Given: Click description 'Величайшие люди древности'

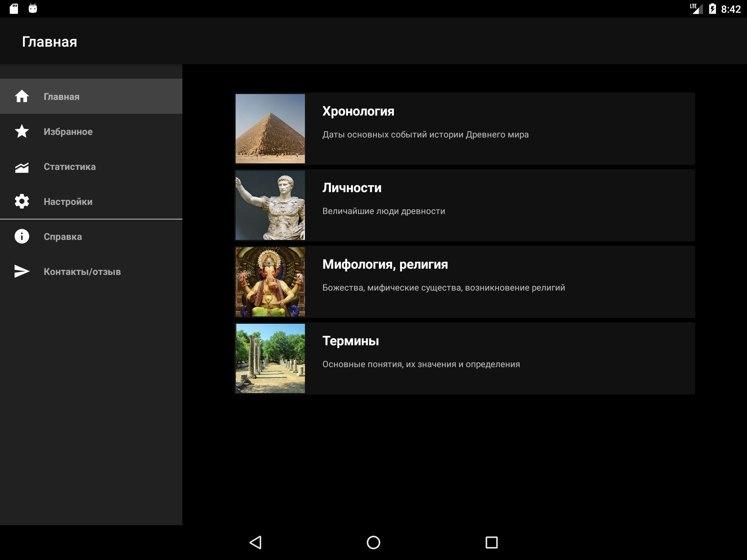Looking at the screenshot, I should 384,211.
